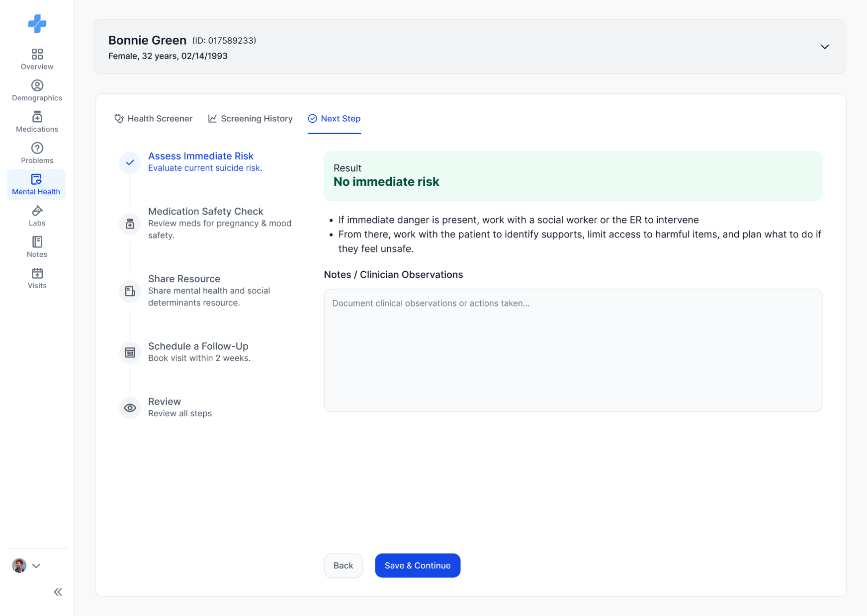Open the Medications sidebar icon

pos(37,117)
